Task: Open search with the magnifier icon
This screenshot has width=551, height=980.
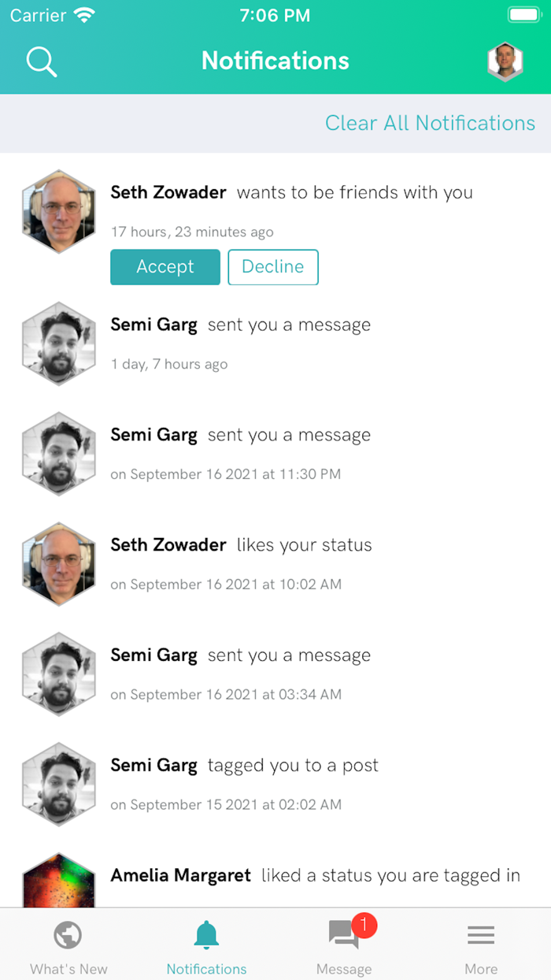Action: [42, 61]
